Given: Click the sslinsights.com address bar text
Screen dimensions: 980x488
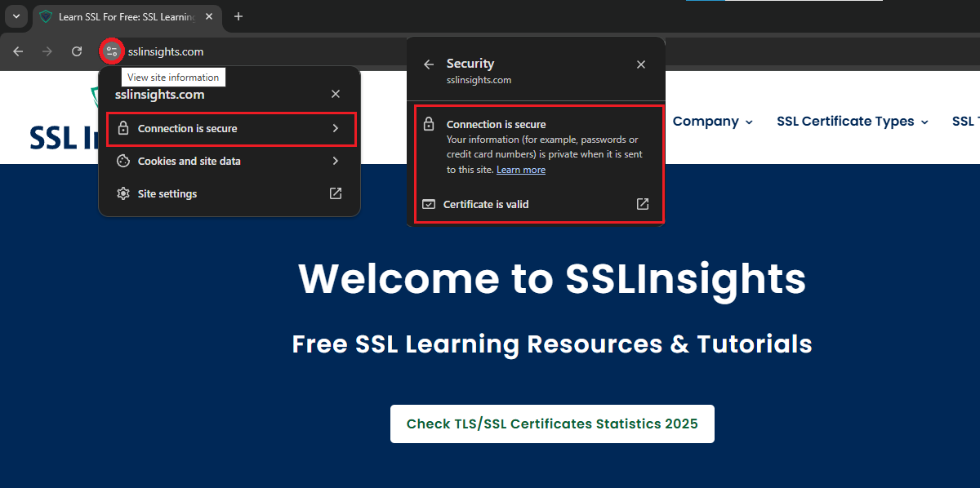Looking at the screenshot, I should [x=166, y=51].
